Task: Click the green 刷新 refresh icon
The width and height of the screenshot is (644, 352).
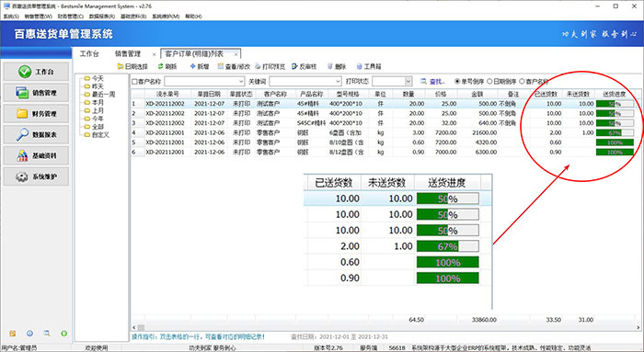Action: pos(161,66)
